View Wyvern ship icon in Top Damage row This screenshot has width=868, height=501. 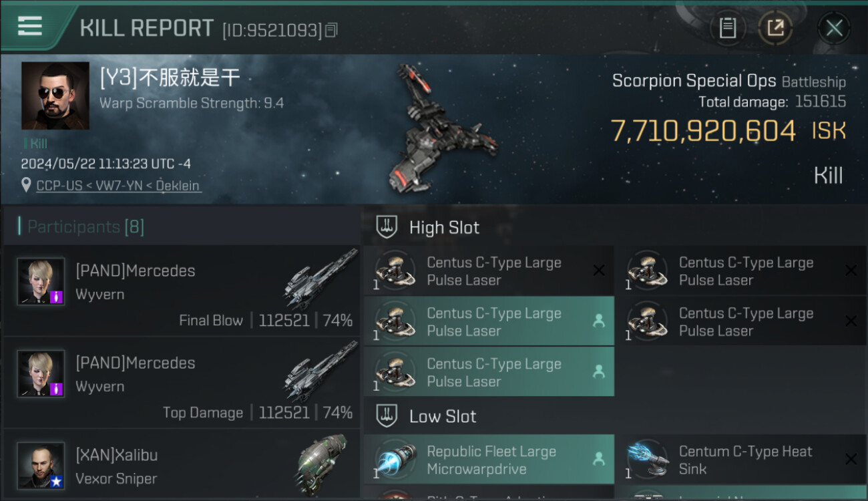(x=320, y=371)
